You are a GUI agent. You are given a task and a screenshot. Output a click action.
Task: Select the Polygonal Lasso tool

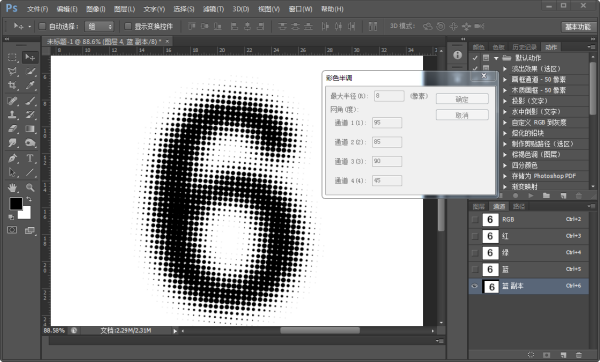(x=12, y=72)
